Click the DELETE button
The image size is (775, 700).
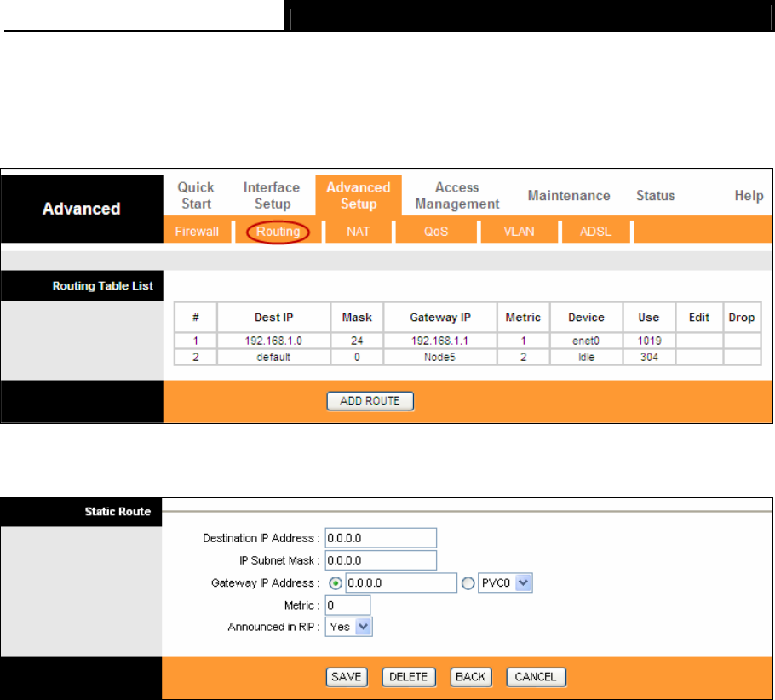[408, 677]
